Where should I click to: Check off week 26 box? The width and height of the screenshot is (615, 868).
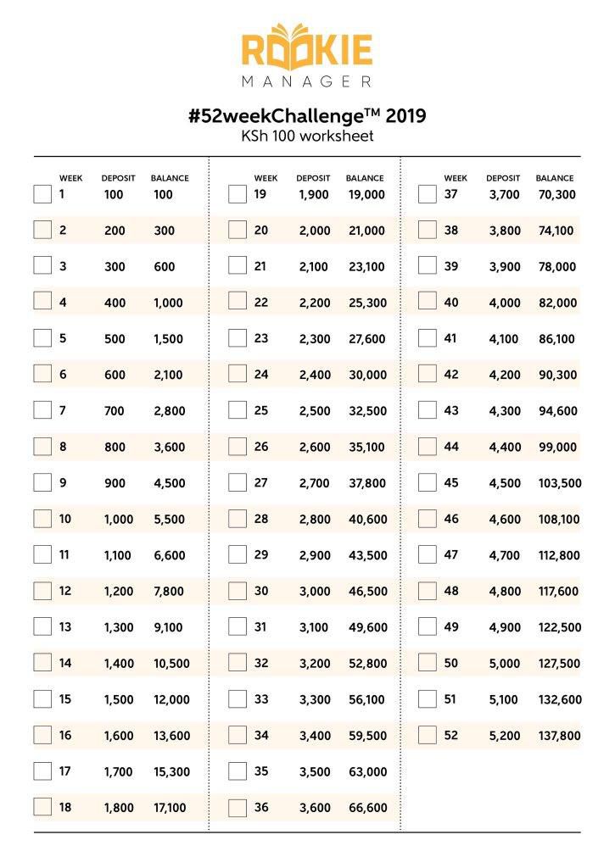(238, 447)
